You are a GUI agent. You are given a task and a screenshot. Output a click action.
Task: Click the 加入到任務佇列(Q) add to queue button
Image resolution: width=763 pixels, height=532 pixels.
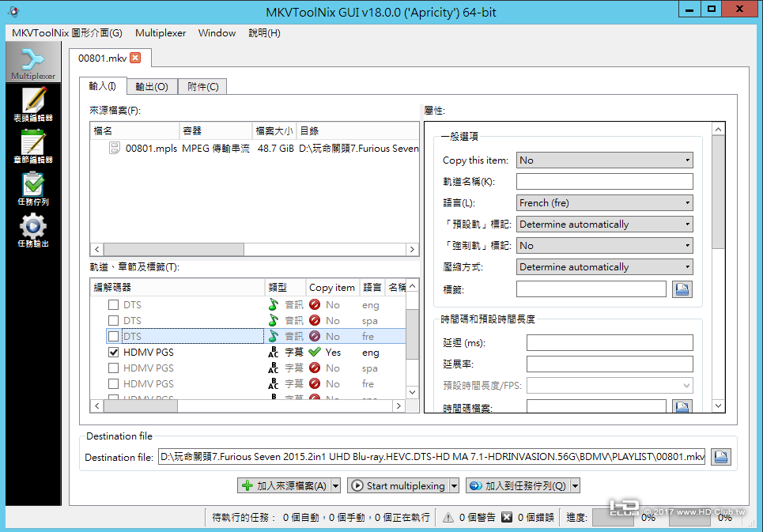pyautogui.click(x=519, y=486)
